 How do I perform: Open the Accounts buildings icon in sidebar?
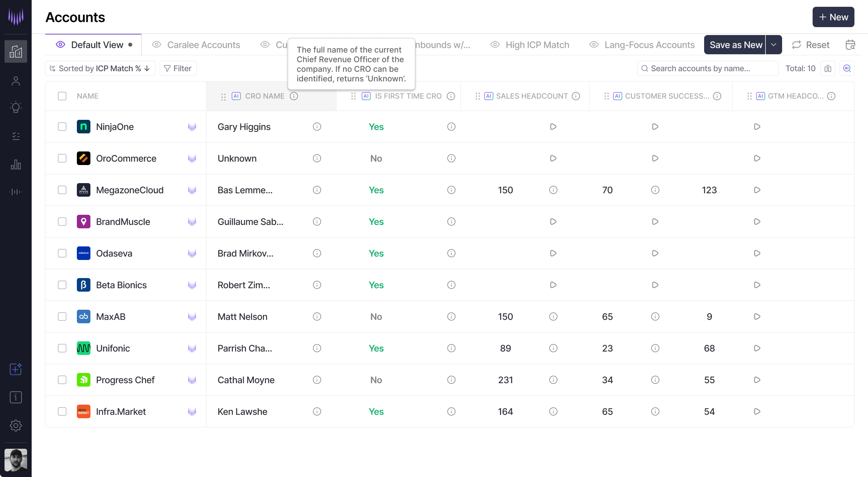[16, 51]
